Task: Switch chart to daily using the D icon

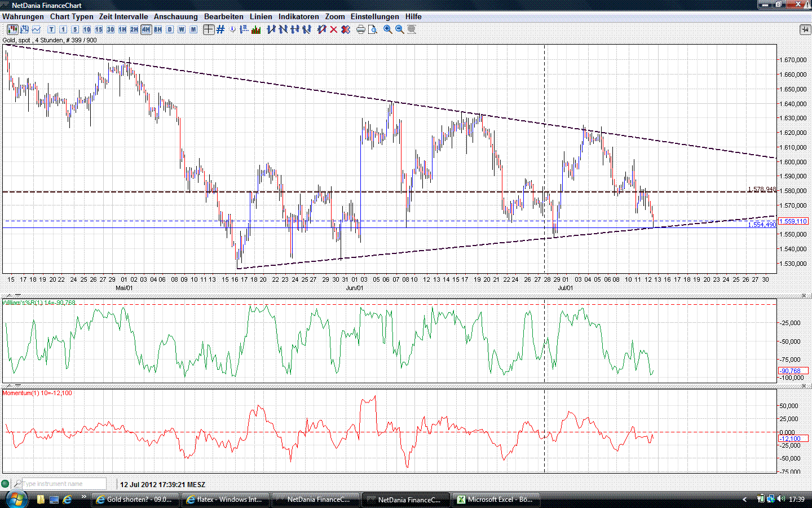Action: (169, 29)
